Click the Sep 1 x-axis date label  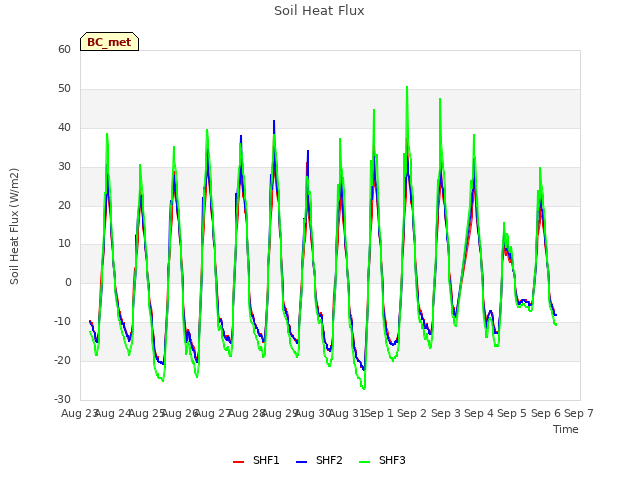click(379, 413)
